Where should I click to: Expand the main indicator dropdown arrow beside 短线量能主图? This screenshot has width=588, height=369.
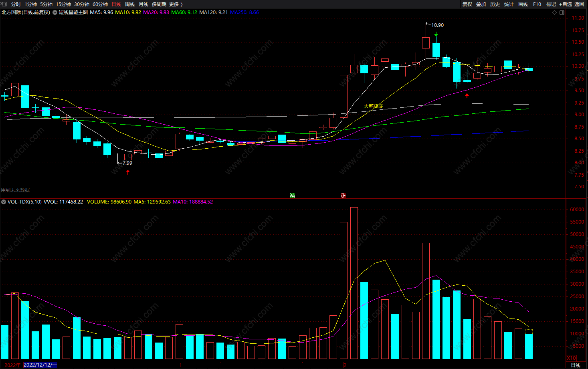pyautogui.click(x=55, y=12)
